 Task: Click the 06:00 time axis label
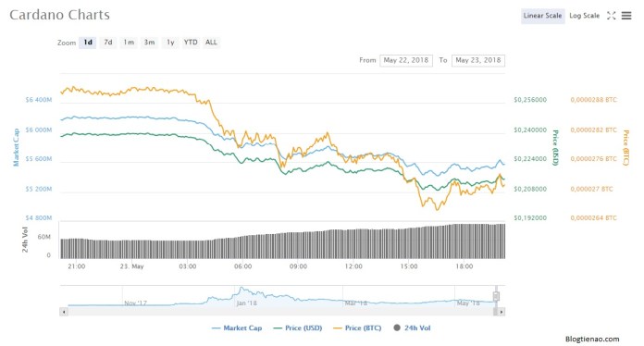[243, 266]
